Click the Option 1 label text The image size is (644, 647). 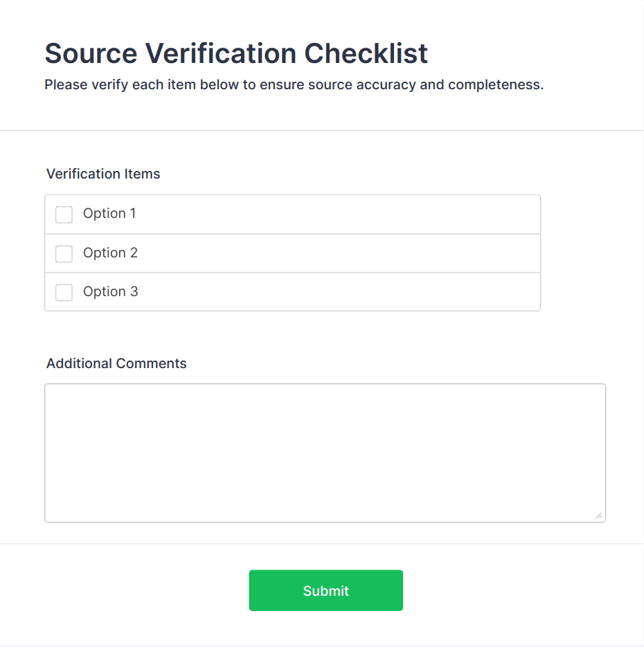pos(110,214)
